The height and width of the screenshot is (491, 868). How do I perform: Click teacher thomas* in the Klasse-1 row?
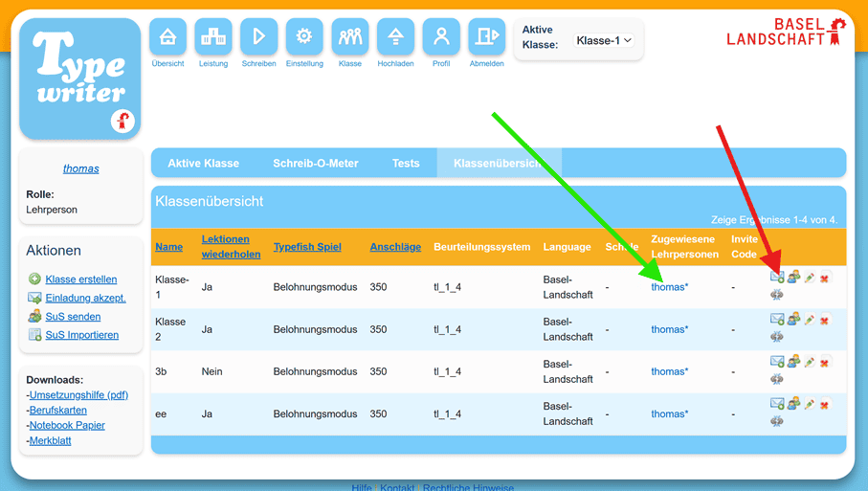pos(669,287)
